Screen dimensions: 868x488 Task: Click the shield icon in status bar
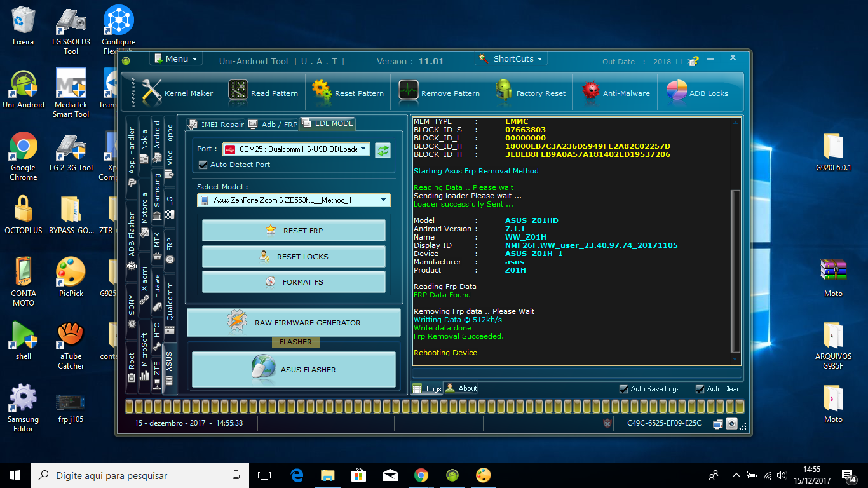pyautogui.click(x=607, y=423)
